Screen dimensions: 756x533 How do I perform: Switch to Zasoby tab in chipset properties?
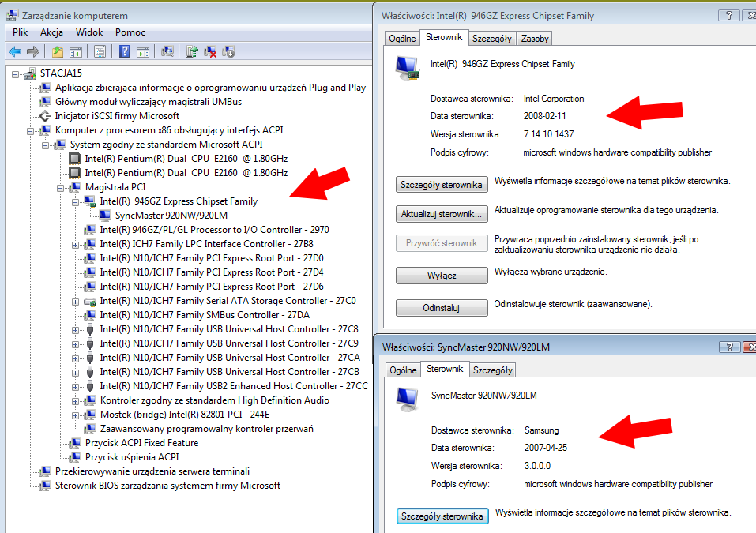point(535,39)
